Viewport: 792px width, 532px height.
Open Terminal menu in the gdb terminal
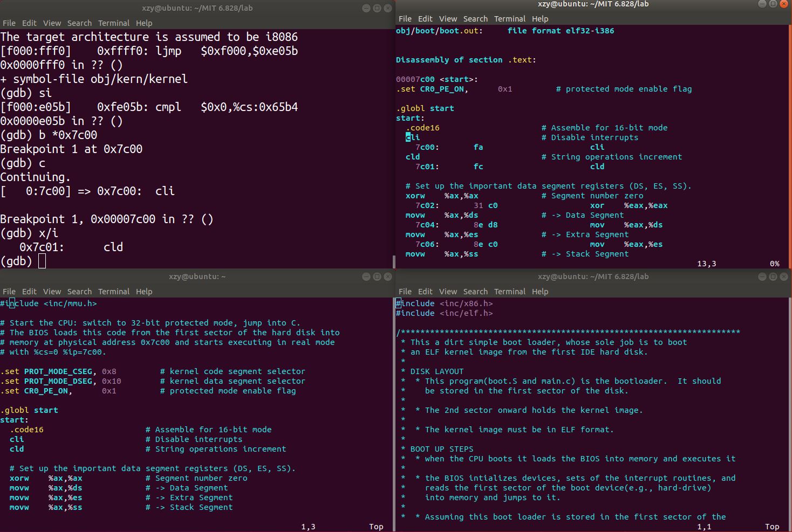tap(114, 23)
